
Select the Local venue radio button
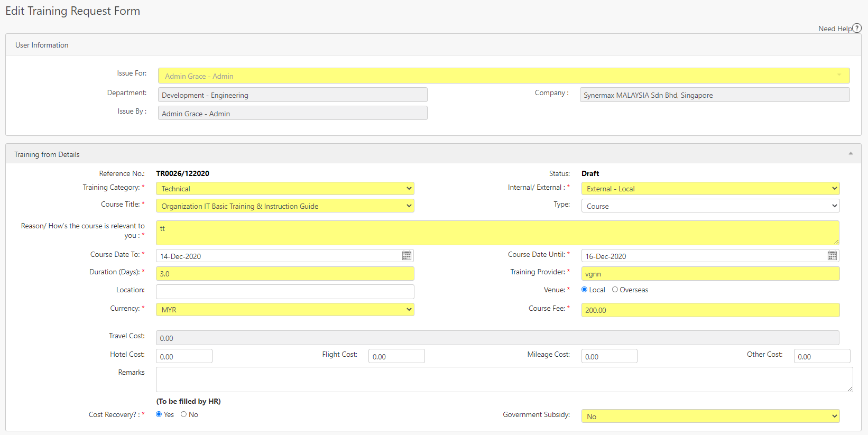(584, 289)
